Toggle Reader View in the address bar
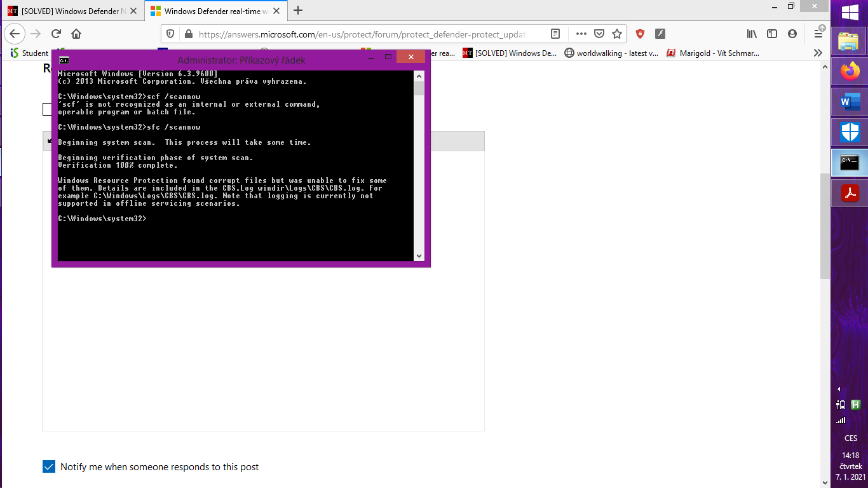Image resolution: width=868 pixels, height=488 pixels. click(555, 34)
